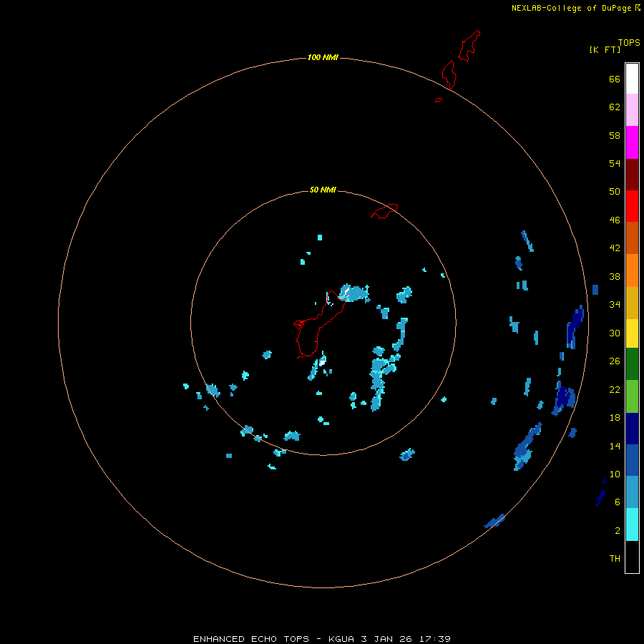Click the light blue 14 kft swatch
Screen dimensions: 644x644
pos(632,492)
